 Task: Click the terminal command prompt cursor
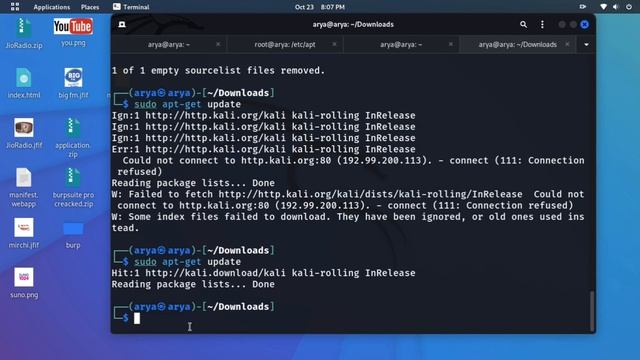137,318
